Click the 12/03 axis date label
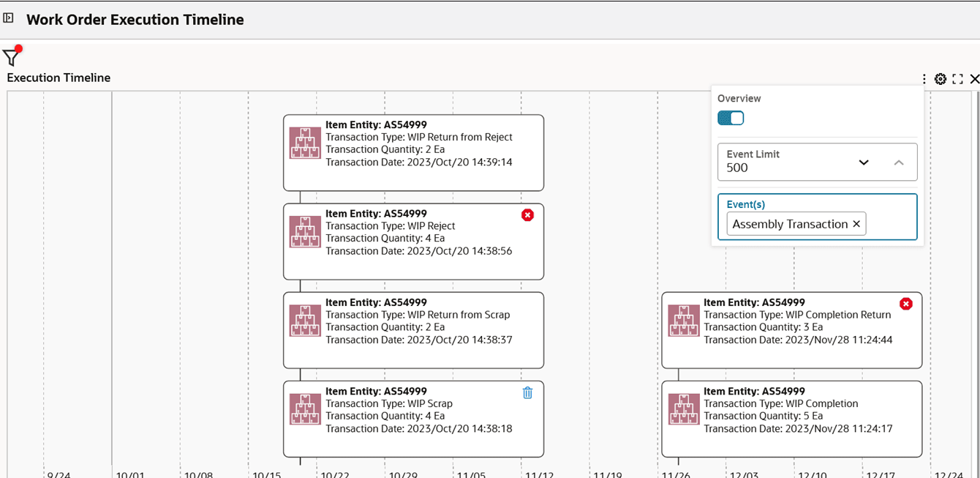This screenshot has height=478, width=980. pos(745,474)
